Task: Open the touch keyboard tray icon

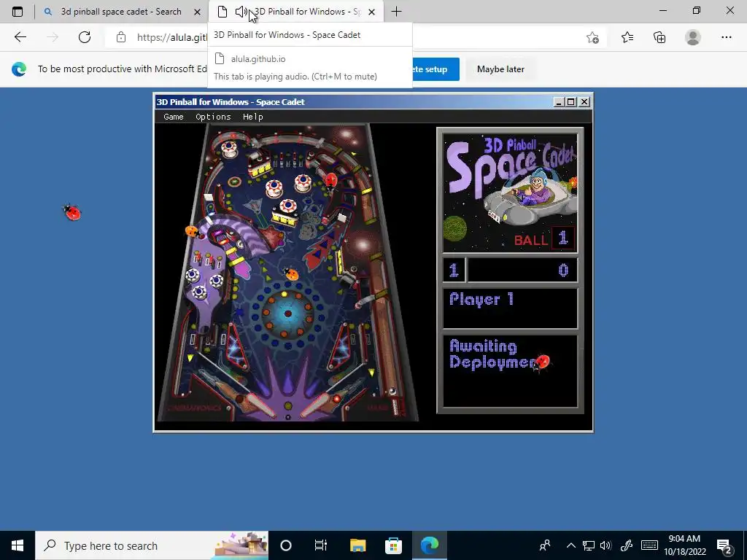Action: 649,545
